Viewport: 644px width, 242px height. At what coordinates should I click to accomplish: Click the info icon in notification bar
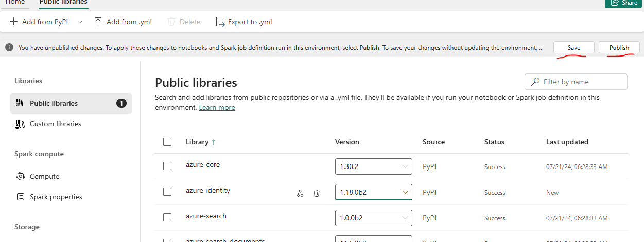click(x=9, y=47)
